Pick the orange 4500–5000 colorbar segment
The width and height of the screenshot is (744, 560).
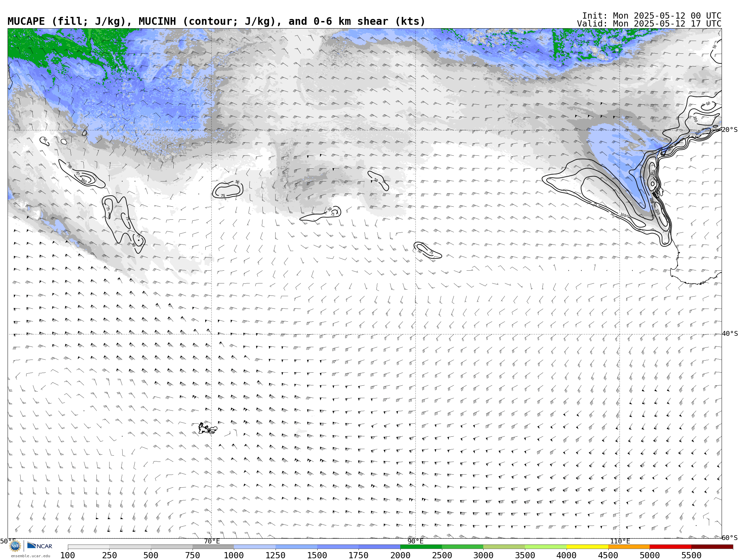[x=629, y=547]
